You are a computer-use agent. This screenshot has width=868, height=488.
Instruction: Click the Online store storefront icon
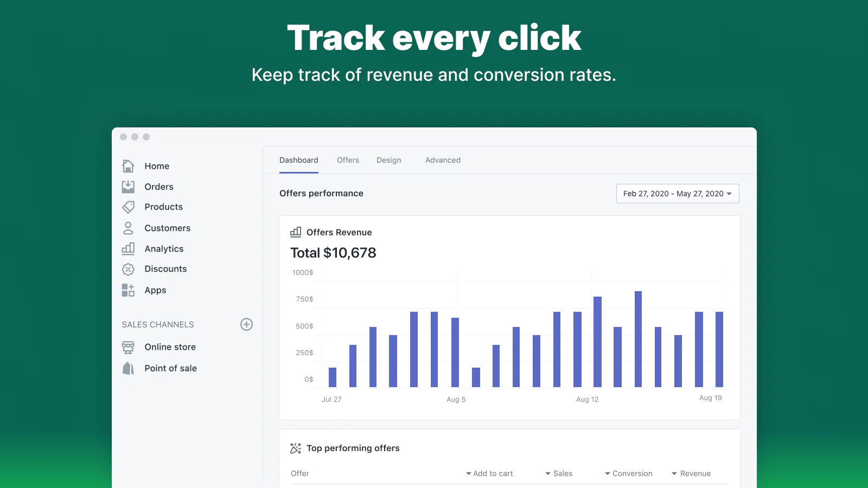pos(128,347)
